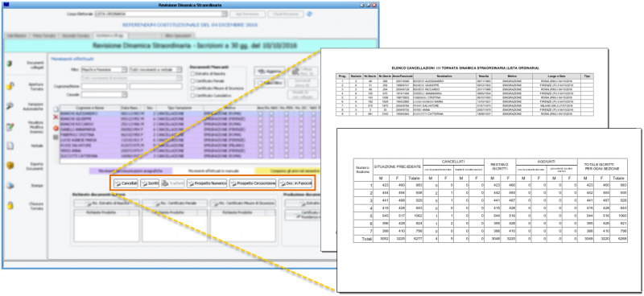Select the LUISI AGNESE MARIA table row

[191, 140]
